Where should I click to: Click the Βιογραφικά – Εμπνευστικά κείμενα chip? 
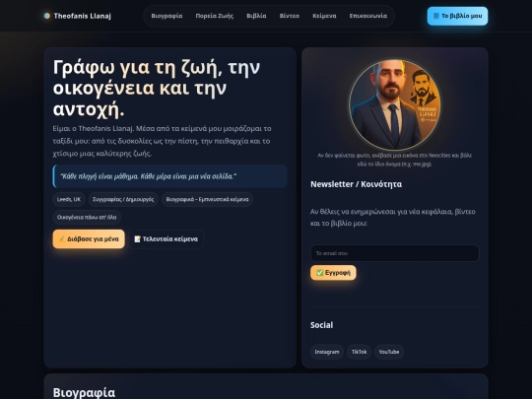207,199
